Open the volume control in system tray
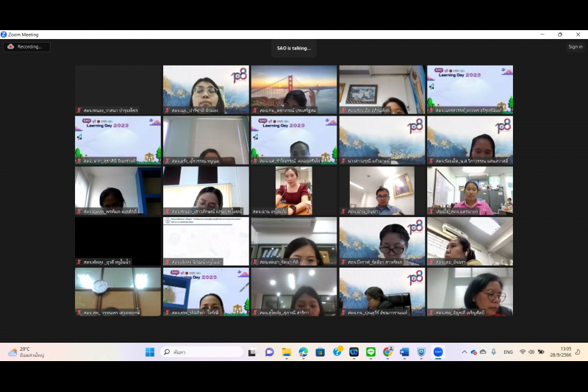588x392 pixels. click(531, 352)
